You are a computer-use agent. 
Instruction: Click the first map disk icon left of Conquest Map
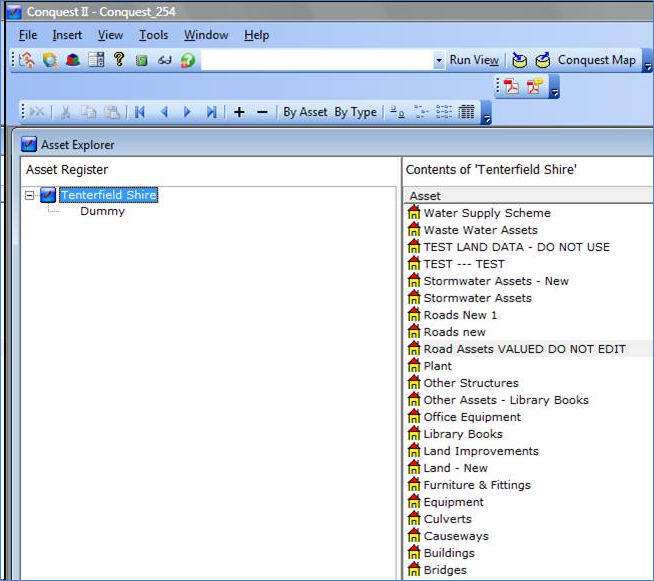(x=519, y=60)
